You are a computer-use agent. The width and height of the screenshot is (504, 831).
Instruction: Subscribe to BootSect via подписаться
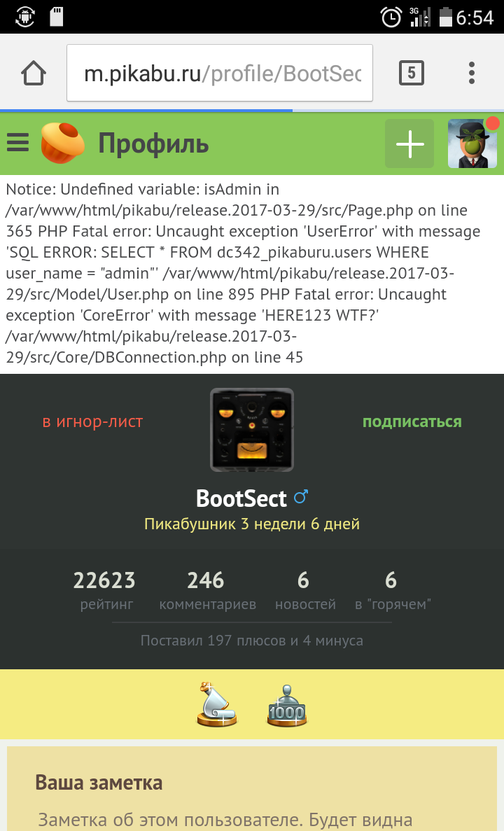pos(412,421)
